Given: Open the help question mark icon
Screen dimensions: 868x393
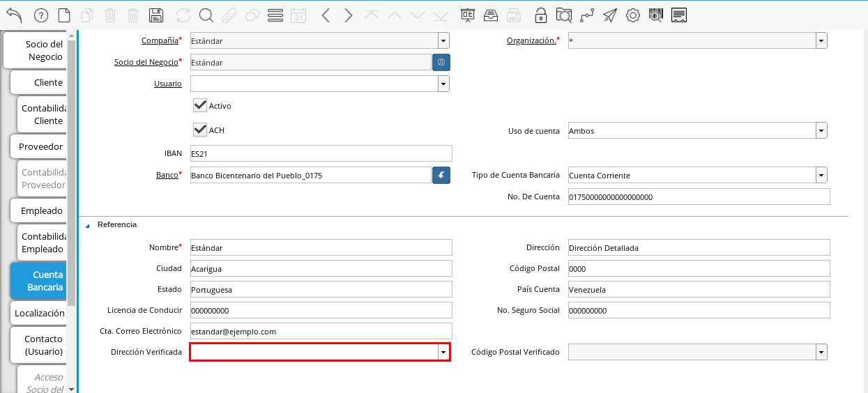Looking at the screenshot, I should click(x=41, y=15).
